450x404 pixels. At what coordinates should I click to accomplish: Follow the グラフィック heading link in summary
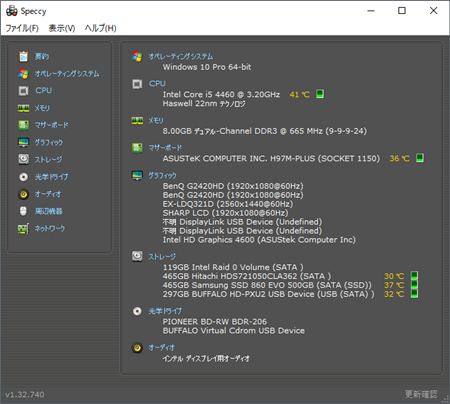(x=162, y=175)
